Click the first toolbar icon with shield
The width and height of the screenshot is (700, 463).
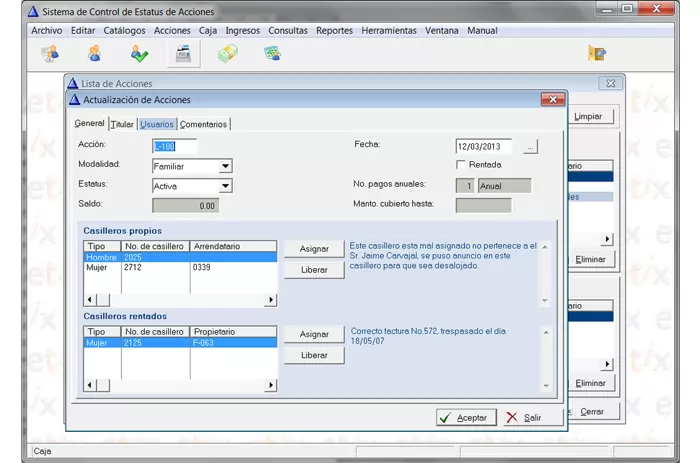point(50,54)
